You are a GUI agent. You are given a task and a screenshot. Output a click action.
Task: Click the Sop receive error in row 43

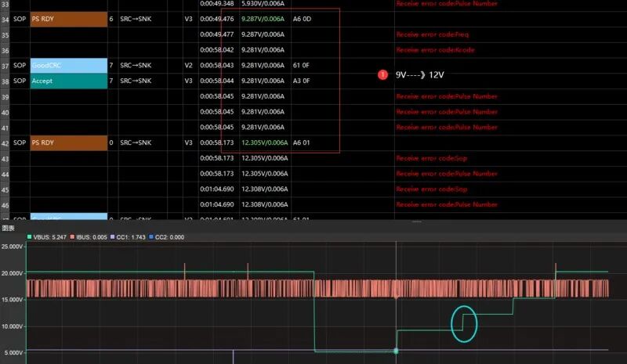tap(432, 158)
